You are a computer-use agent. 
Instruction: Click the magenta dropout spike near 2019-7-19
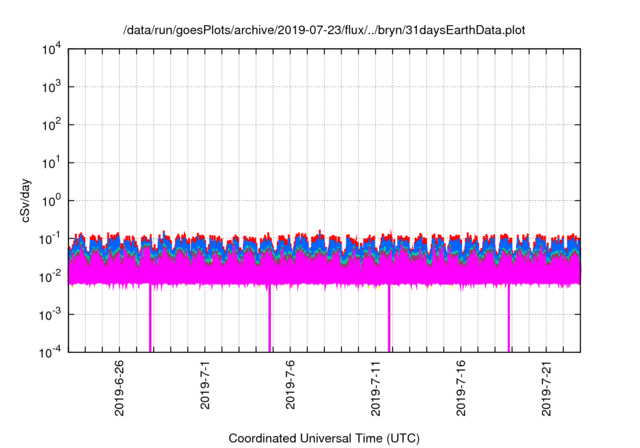pos(509,318)
